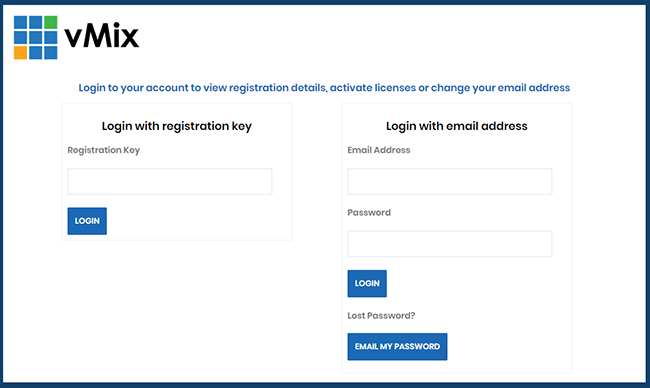This screenshot has height=388, width=650.
Task: Click the top-left blue square of the logo
Action: 20,22
